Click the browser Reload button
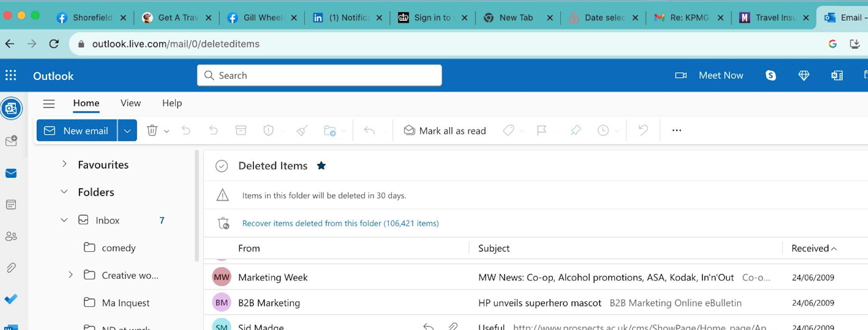Viewport: 868px width, 330px height. click(54, 44)
